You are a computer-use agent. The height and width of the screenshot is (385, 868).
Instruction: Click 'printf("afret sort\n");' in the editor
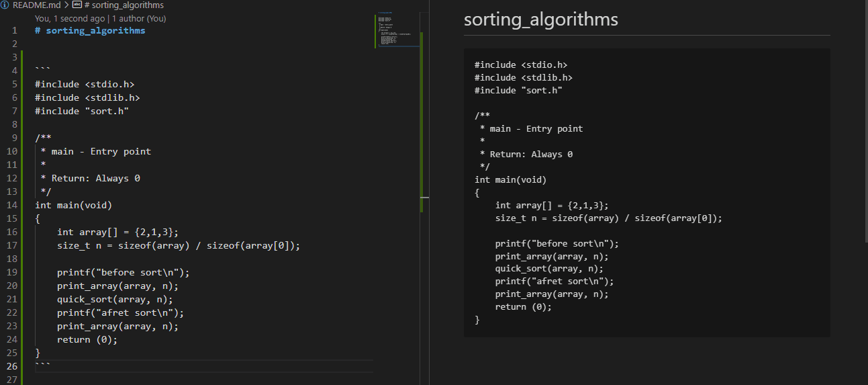pyautogui.click(x=121, y=312)
